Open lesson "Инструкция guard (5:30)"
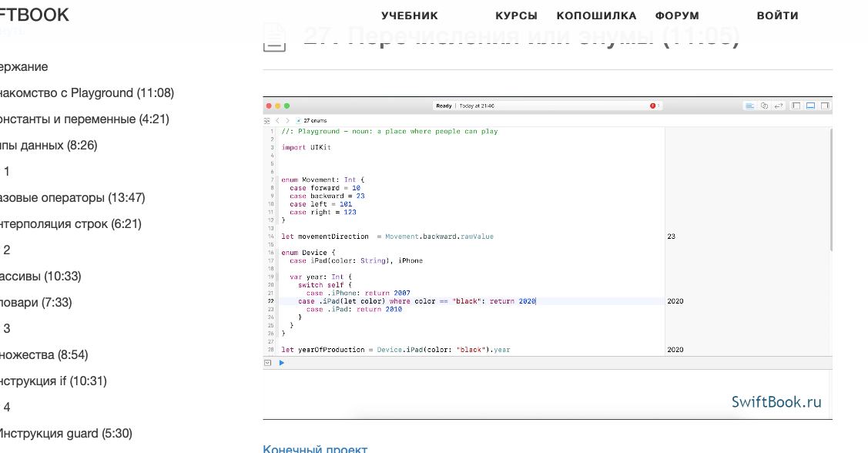 coord(66,434)
